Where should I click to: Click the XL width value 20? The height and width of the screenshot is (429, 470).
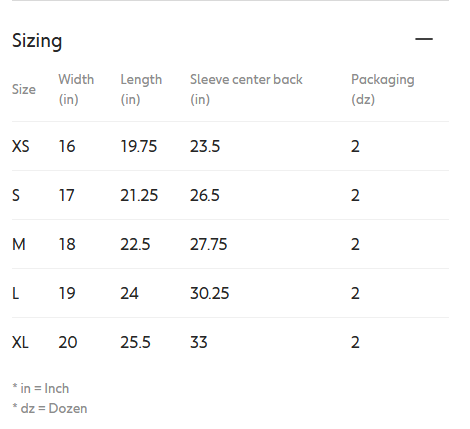click(68, 342)
